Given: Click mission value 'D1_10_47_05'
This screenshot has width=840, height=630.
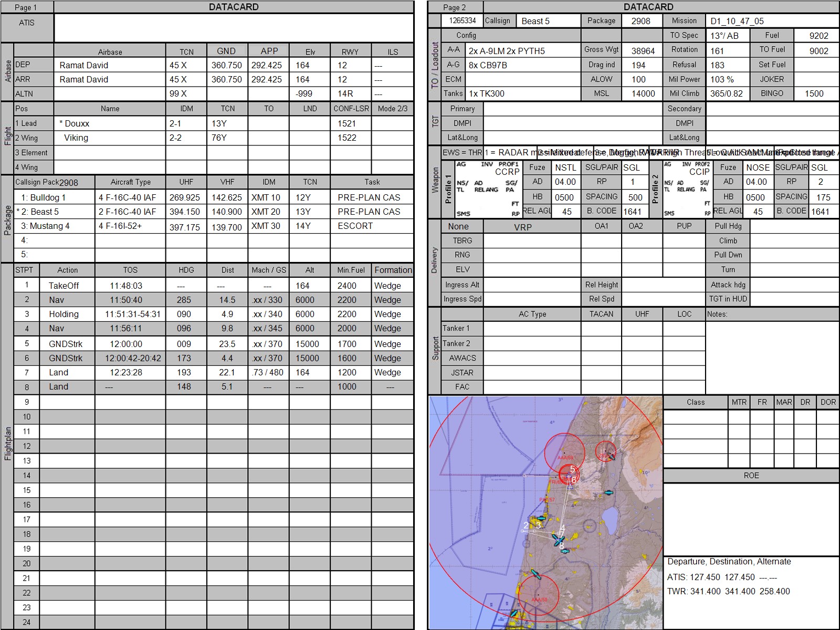Looking at the screenshot, I should (x=737, y=21).
